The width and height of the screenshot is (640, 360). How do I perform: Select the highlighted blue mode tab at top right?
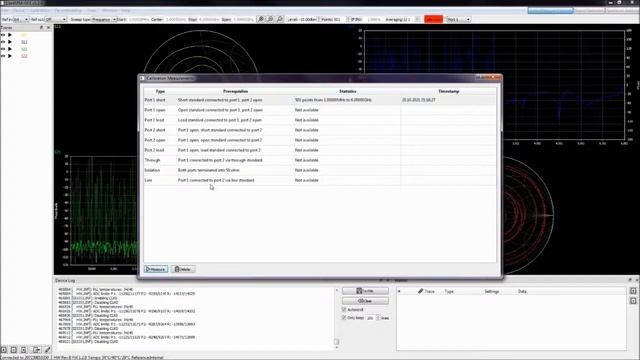(550, 11)
